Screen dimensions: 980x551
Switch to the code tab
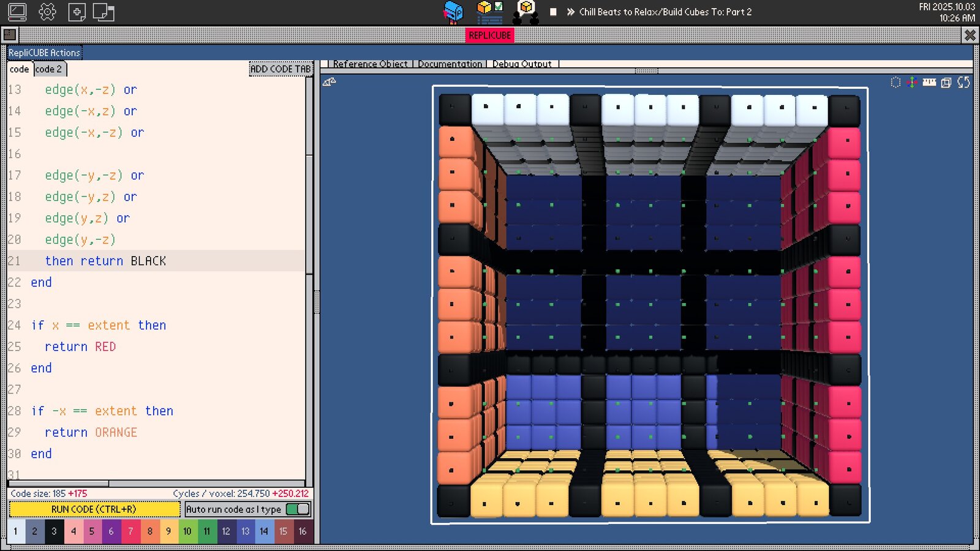pyautogui.click(x=20, y=69)
